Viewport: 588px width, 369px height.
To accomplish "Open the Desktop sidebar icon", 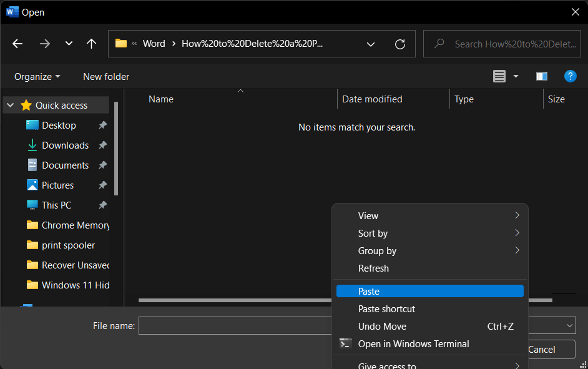I will pyautogui.click(x=32, y=125).
